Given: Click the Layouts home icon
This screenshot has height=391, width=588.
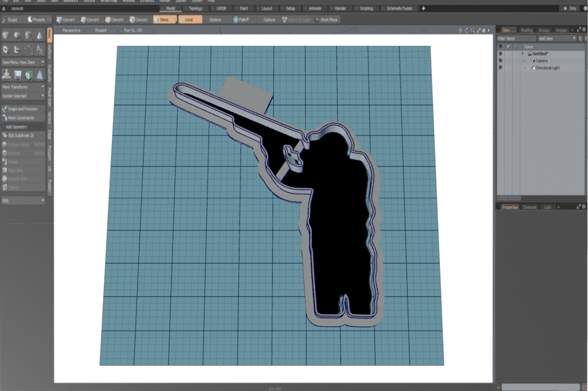Looking at the screenshot, I should [x=4, y=8].
